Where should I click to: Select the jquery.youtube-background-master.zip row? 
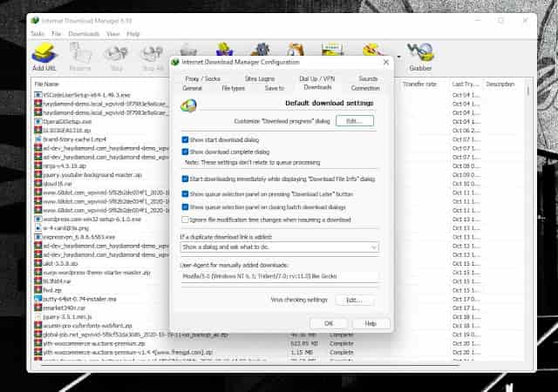tap(92, 175)
